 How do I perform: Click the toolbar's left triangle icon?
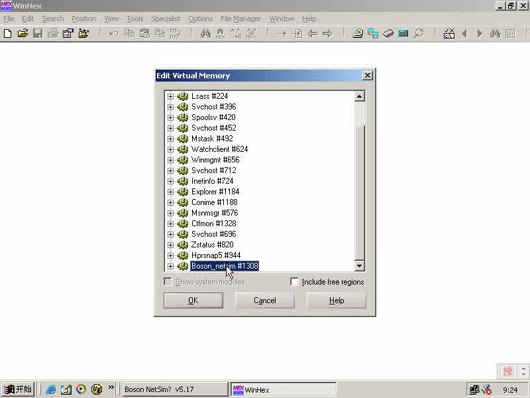click(x=464, y=33)
